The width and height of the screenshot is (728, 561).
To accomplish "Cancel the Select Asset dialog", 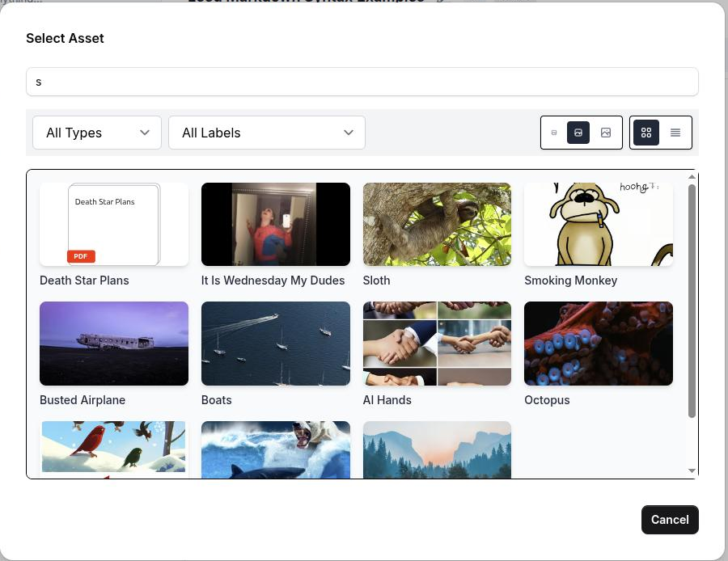I will tap(670, 520).
